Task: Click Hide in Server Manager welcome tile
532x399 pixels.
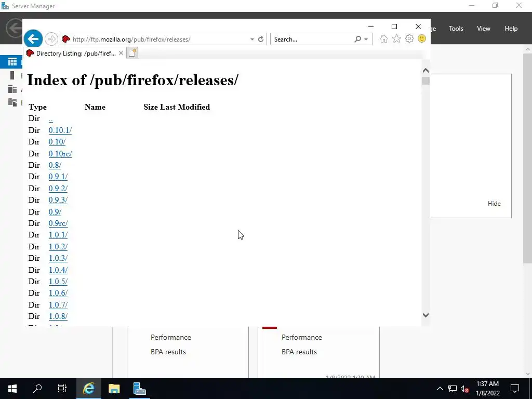Action: pyautogui.click(x=494, y=204)
